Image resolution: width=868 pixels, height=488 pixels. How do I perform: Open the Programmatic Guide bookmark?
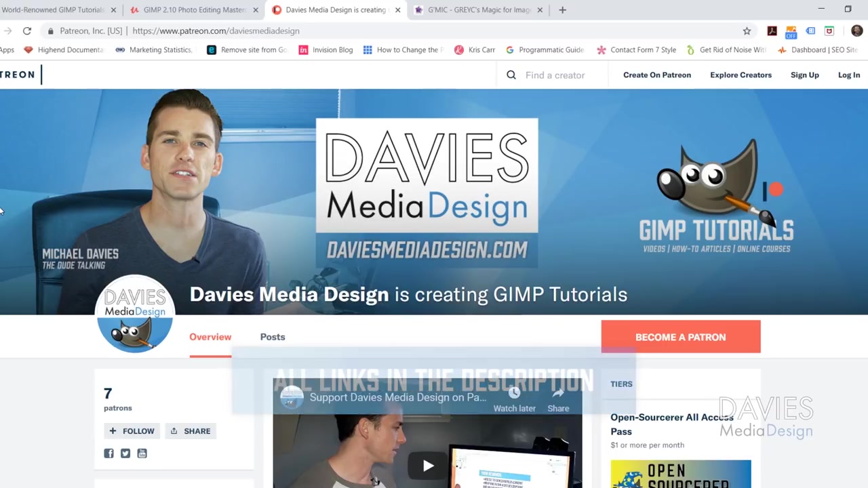pos(545,49)
